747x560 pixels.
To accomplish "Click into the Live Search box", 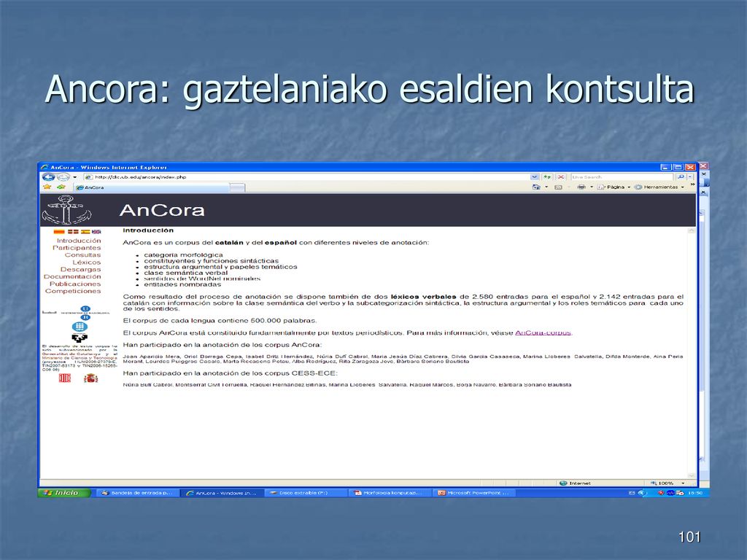I will (x=623, y=177).
